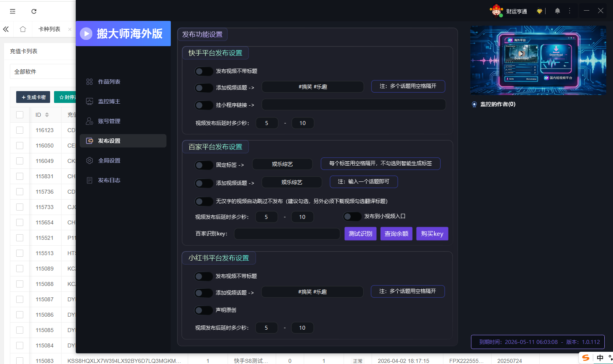Click the 中 input language indicator

600,358
